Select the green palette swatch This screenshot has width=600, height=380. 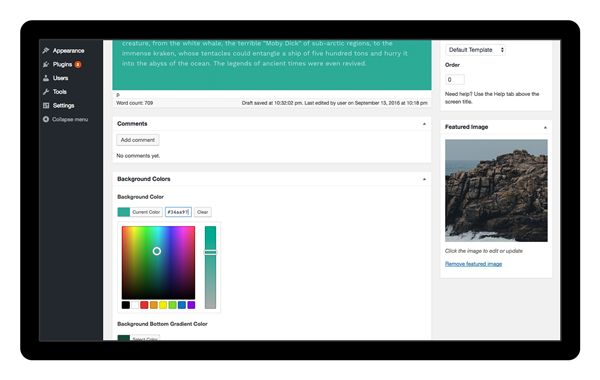point(173,305)
